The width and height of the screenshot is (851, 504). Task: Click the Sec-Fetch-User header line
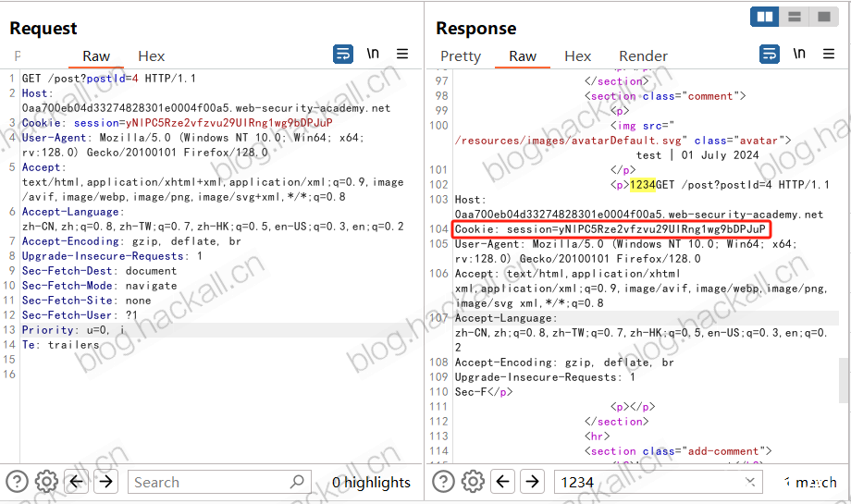(80, 315)
